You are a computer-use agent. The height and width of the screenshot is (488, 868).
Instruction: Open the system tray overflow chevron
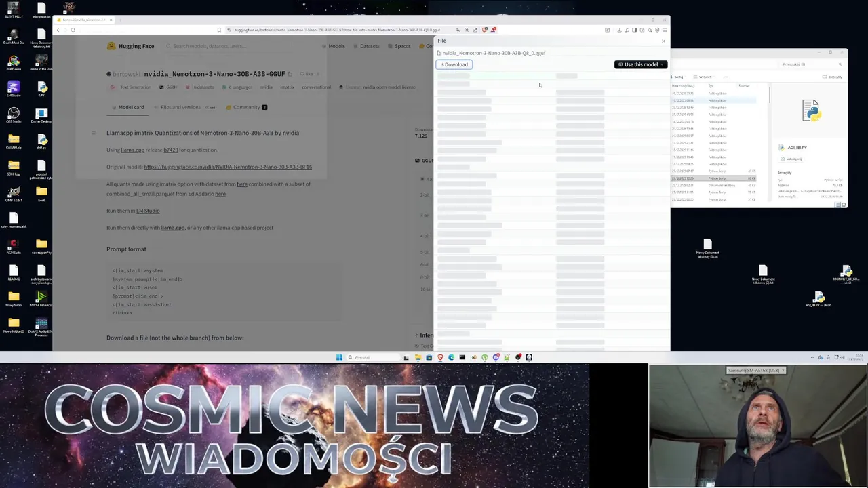[812, 357]
